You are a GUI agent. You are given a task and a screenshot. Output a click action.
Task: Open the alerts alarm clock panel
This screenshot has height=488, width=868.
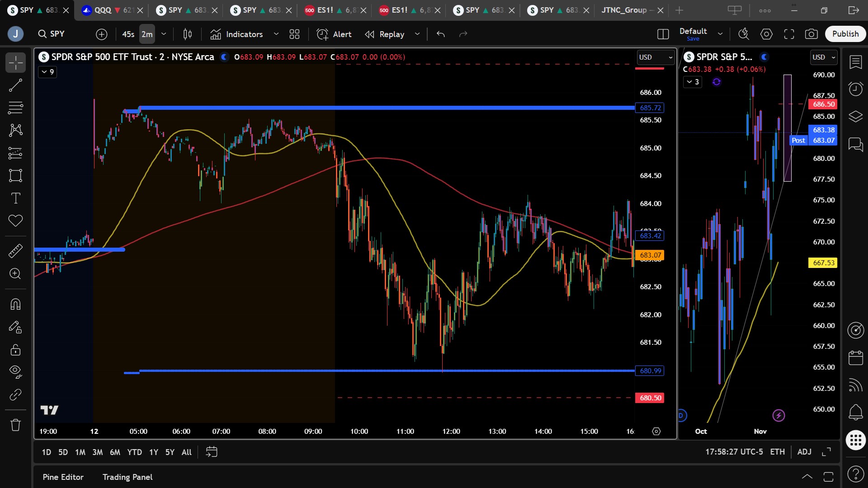pyautogui.click(x=855, y=89)
